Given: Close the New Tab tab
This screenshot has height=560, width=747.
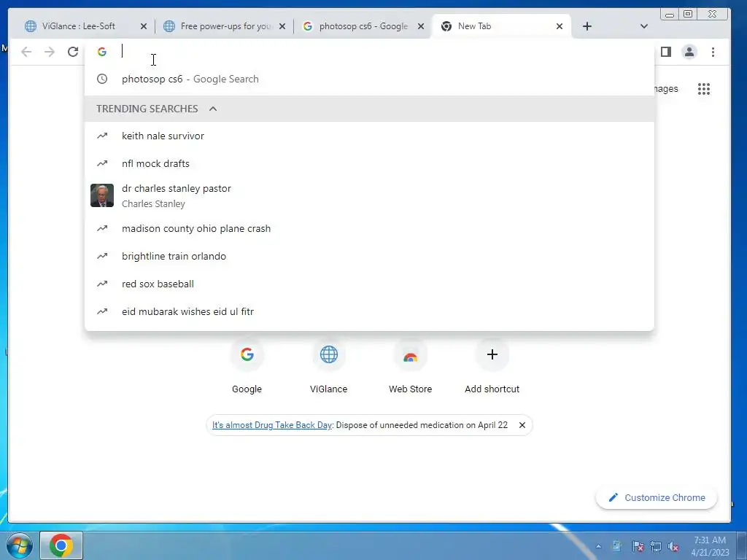Looking at the screenshot, I should (x=560, y=27).
